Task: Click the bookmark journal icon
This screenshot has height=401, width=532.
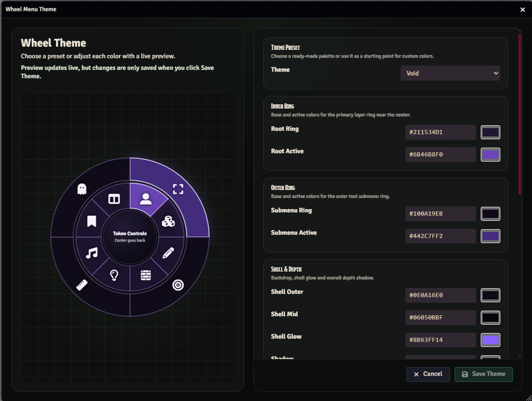Action: point(92,222)
